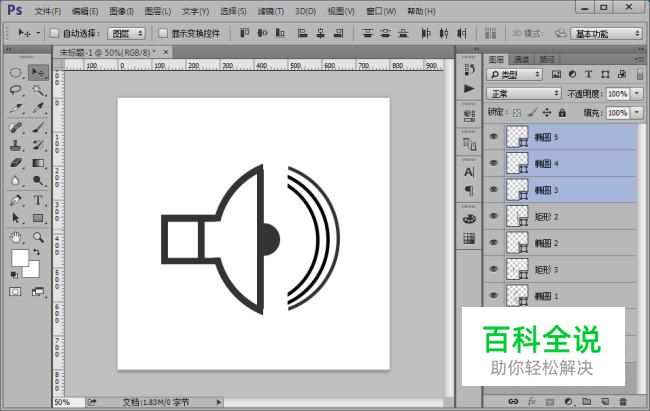The height and width of the screenshot is (411, 650).
Task: Open the 图层 auto-select target dropdown
Action: [126, 34]
